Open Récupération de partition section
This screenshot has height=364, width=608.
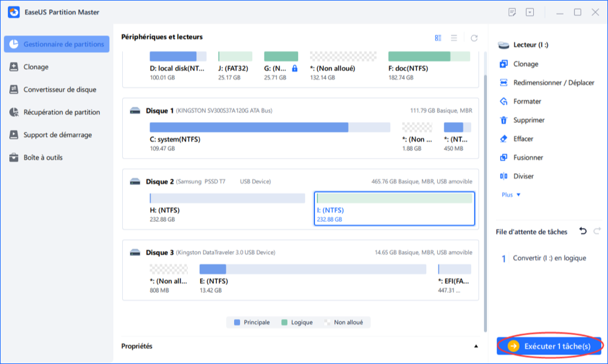[61, 112]
